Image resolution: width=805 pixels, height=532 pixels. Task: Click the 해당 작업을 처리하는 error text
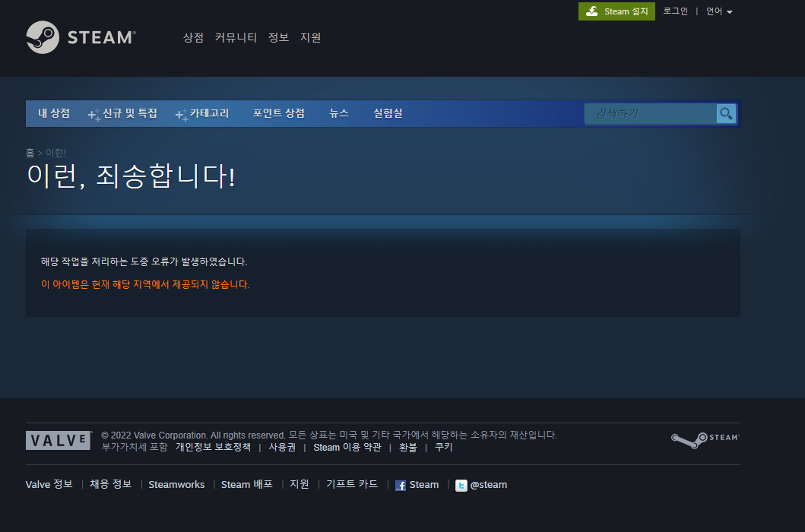click(144, 262)
